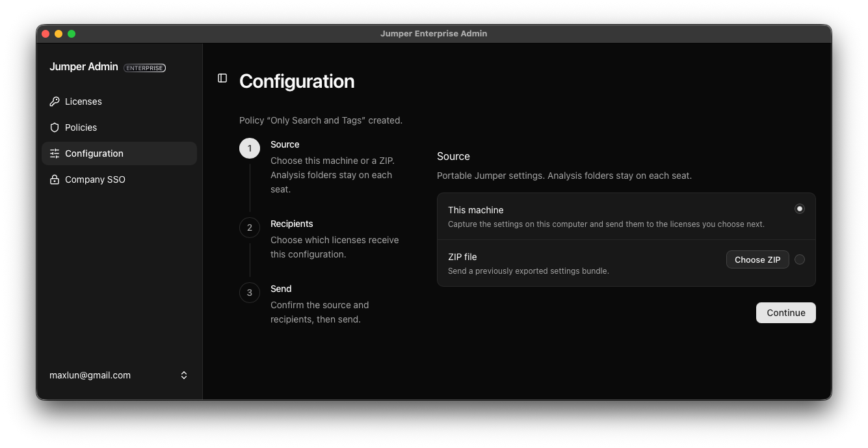The width and height of the screenshot is (868, 448).
Task: Click the Send step label
Action: [281, 289]
